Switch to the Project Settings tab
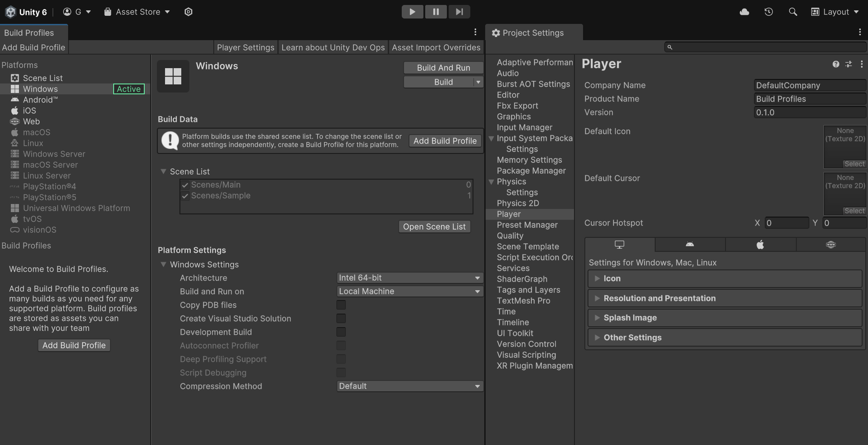The image size is (868, 445). [534, 32]
